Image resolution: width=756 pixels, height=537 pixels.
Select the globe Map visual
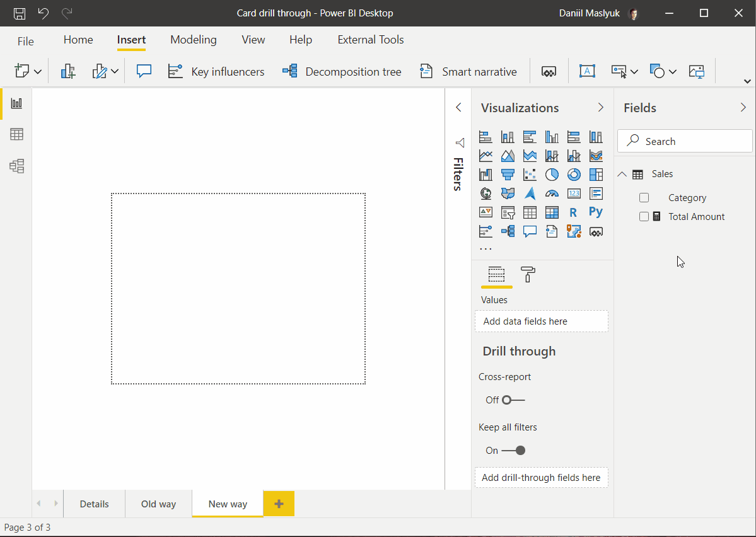tap(486, 193)
